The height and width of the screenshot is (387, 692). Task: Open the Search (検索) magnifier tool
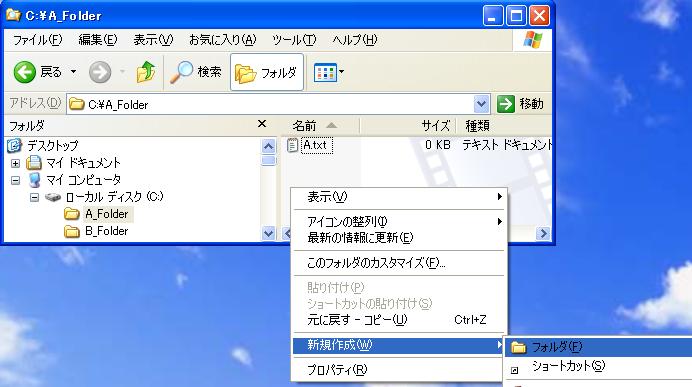click(x=196, y=72)
